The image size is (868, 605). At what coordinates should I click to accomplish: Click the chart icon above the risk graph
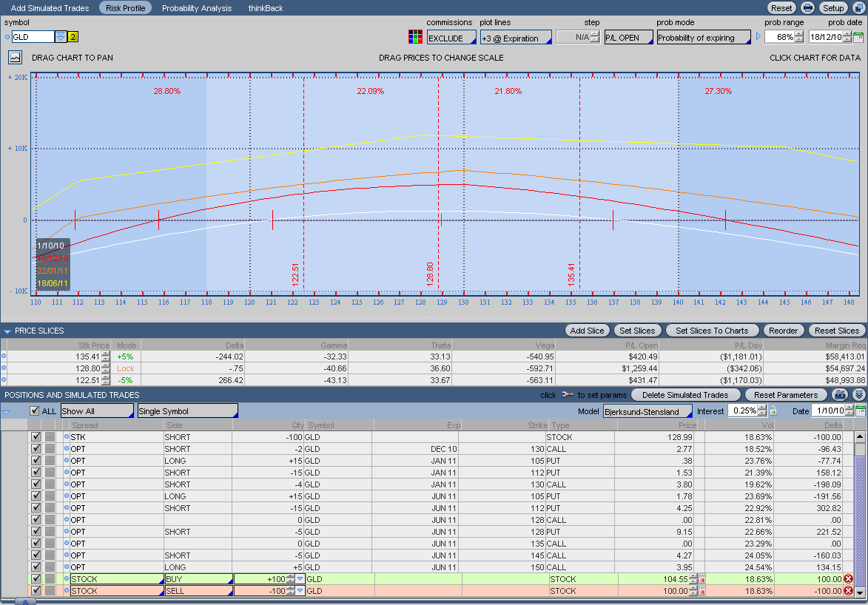pos(15,57)
